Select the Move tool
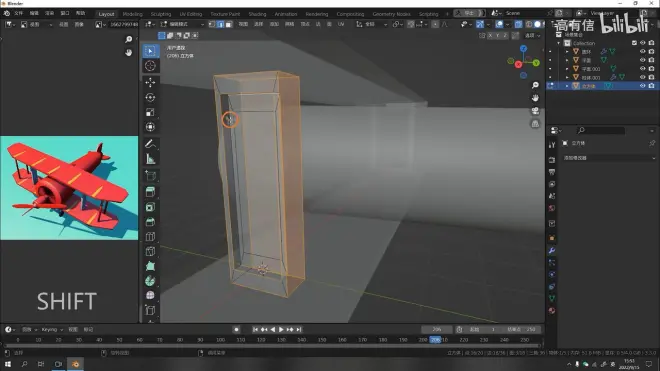The height and width of the screenshot is (371, 660). (x=150, y=83)
